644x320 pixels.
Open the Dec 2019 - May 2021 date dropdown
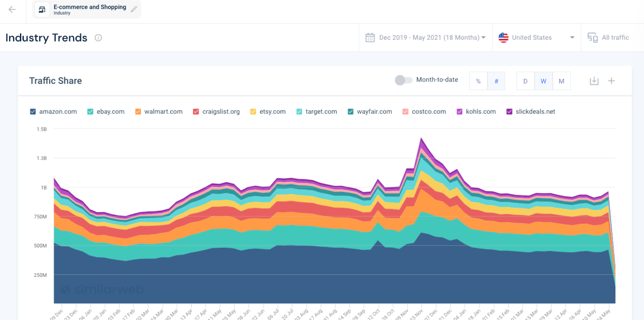click(x=425, y=37)
